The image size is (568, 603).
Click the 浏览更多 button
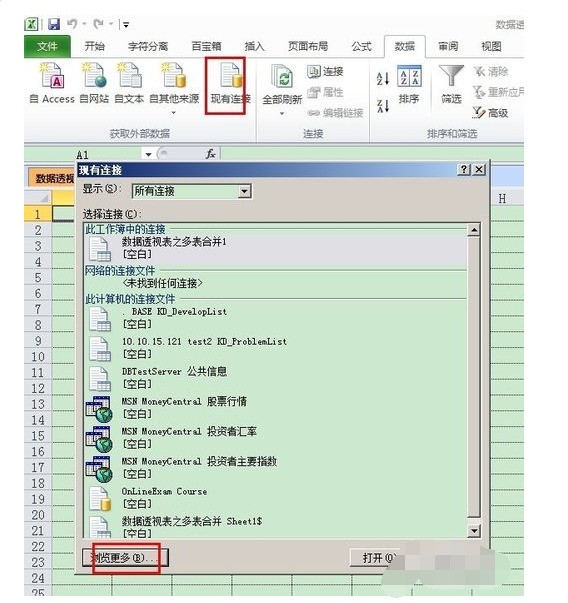125,557
